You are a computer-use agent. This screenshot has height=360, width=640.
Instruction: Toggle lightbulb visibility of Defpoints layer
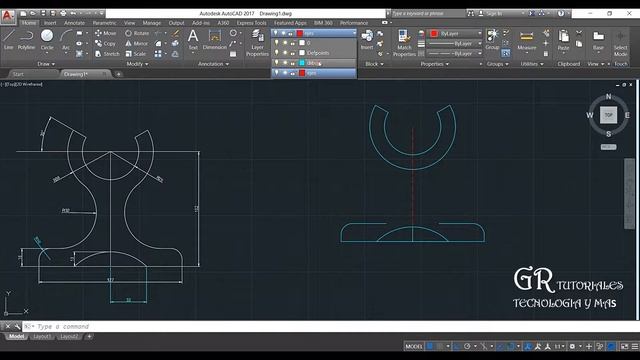(x=277, y=53)
